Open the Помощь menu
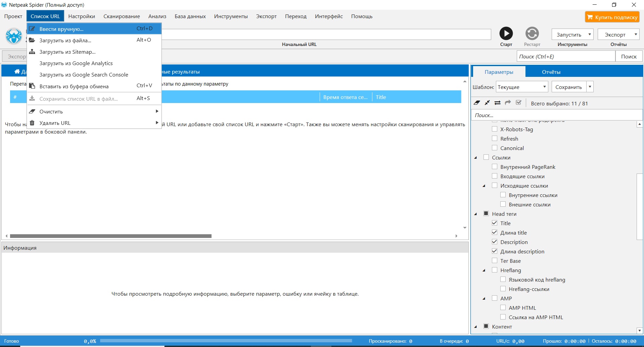 pyautogui.click(x=362, y=16)
